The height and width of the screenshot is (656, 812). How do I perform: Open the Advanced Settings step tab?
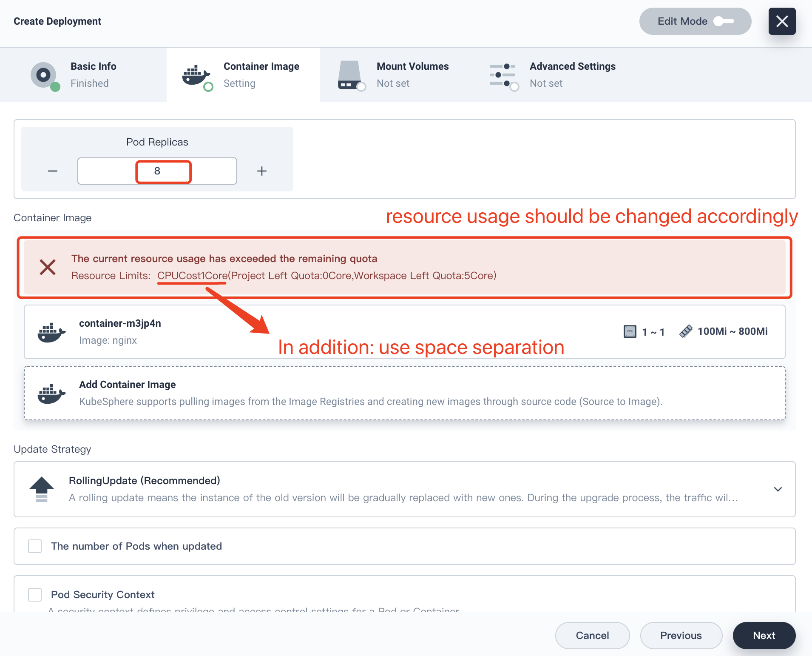point(553,75)
